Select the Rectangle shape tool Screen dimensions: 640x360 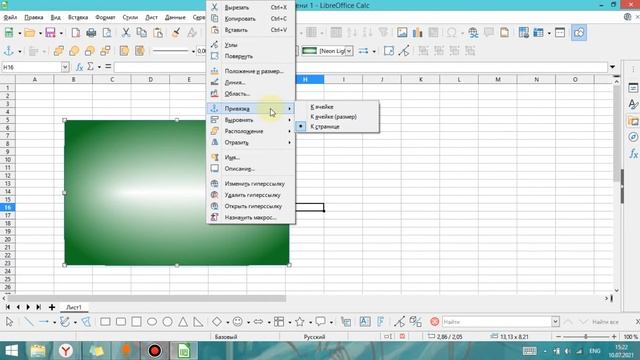point(105,322)
